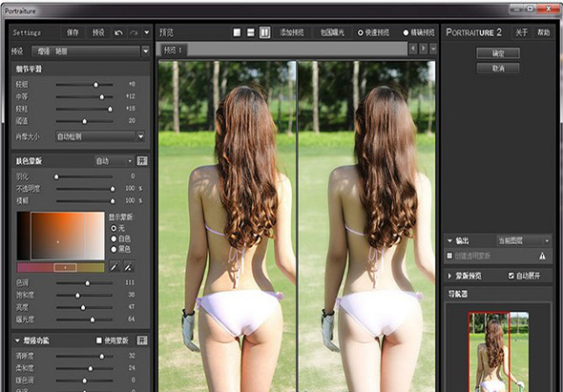The image size is (563, 392).
Task: Click the 添加预览 button
Action: pos(292,32)
